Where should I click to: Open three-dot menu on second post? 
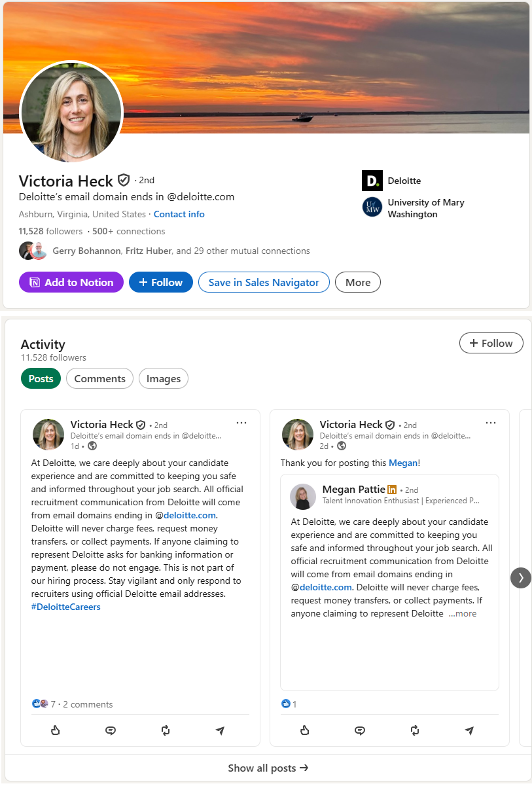pyautogui.click(x=491, y=423)
